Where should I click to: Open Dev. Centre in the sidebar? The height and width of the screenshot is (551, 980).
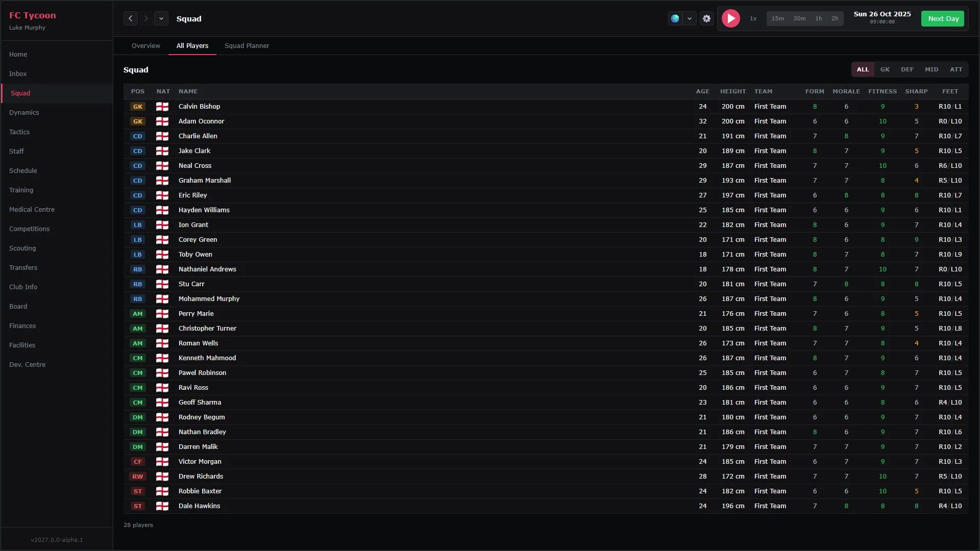coord(57,365)
